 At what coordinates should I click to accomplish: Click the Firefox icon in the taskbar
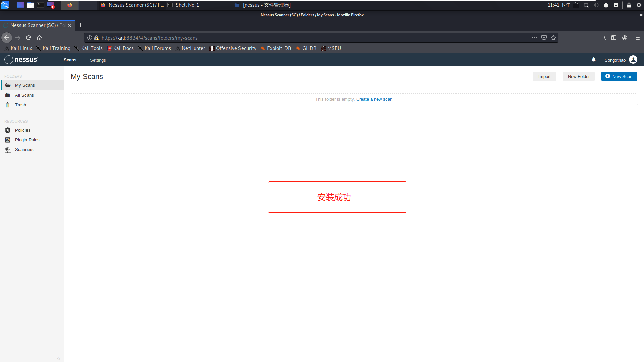70,5
